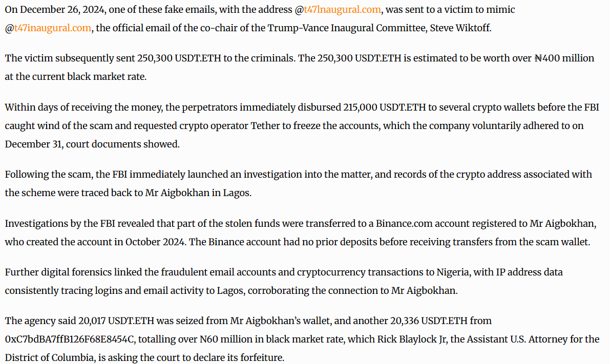Image resolution: width=610 pixels, height=364 pixels.
Task: Click the paragraph starting 'Further digital forensics'
Action: click(x=284, y=281)
